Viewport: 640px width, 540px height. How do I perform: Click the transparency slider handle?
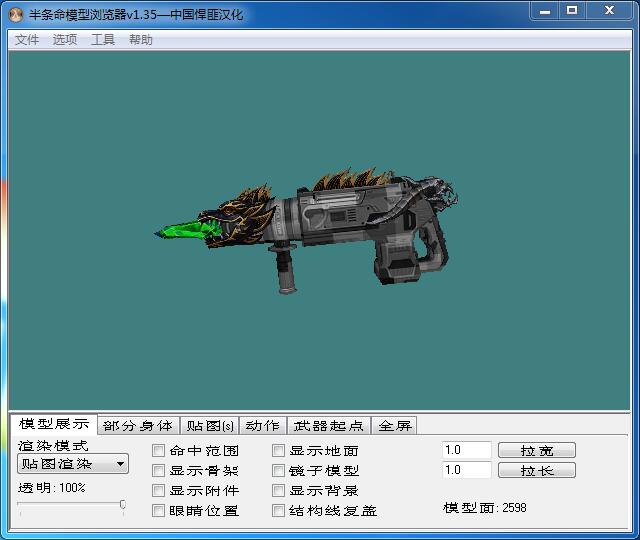click(122, 505)
